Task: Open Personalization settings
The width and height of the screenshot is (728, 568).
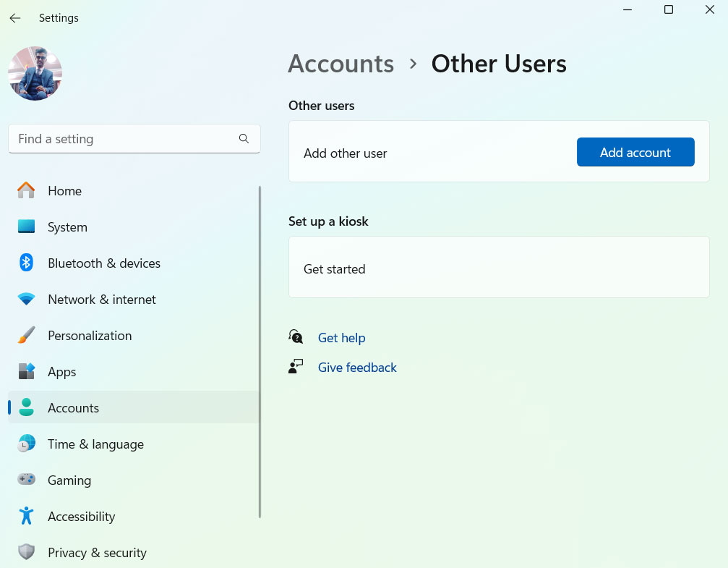Action: click(x=133, y=336)
